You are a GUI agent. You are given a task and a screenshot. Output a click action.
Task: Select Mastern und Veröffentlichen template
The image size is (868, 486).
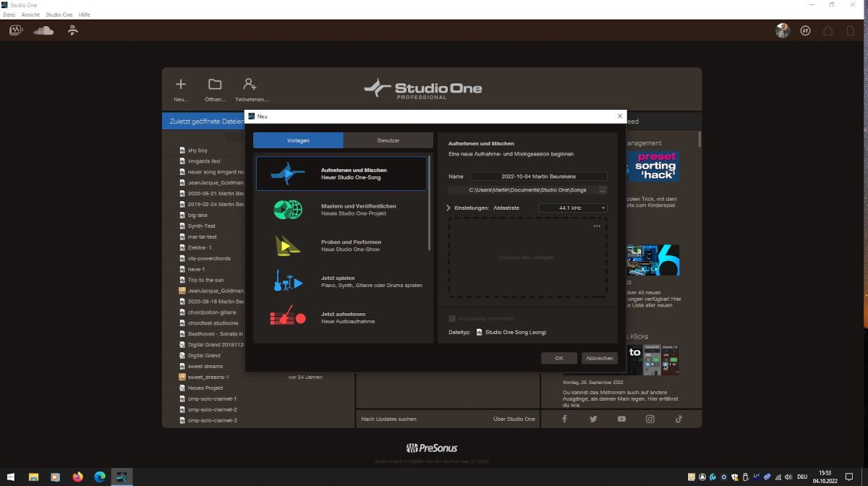(341, 210)
